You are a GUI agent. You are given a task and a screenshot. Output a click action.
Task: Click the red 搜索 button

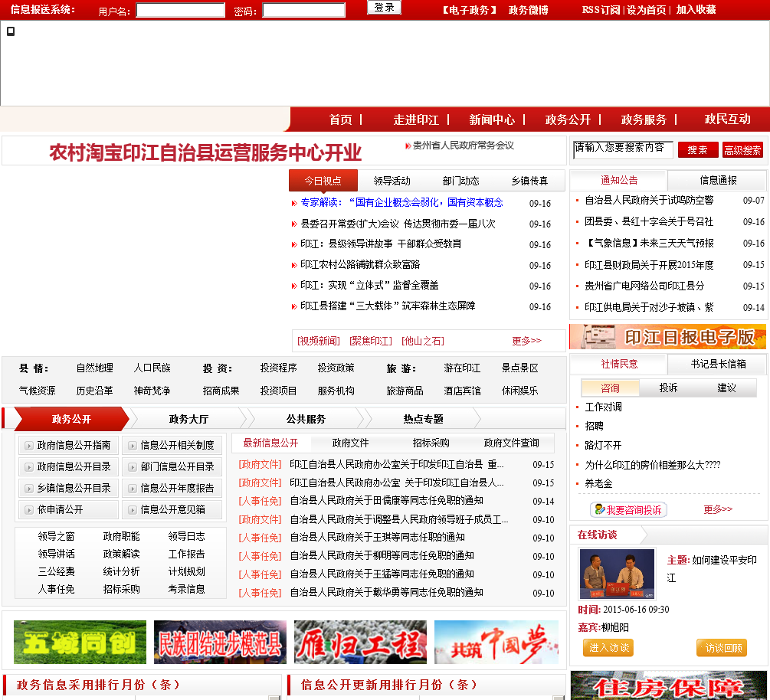point(698,149)
